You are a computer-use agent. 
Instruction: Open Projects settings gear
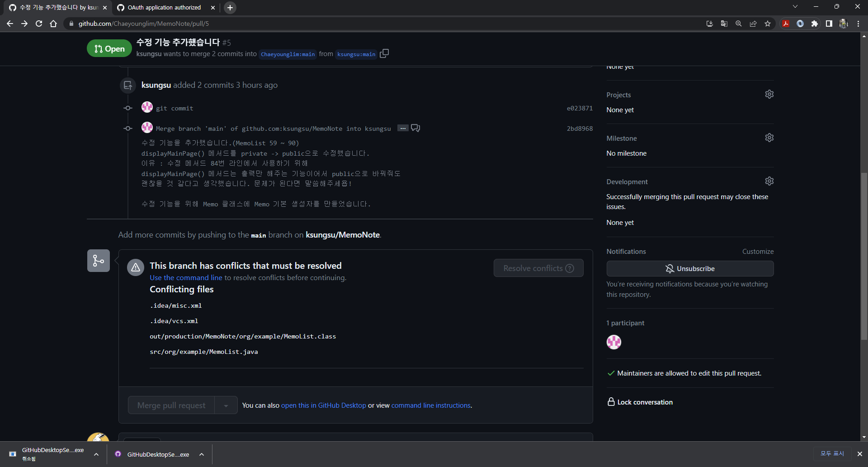(769, 94)
